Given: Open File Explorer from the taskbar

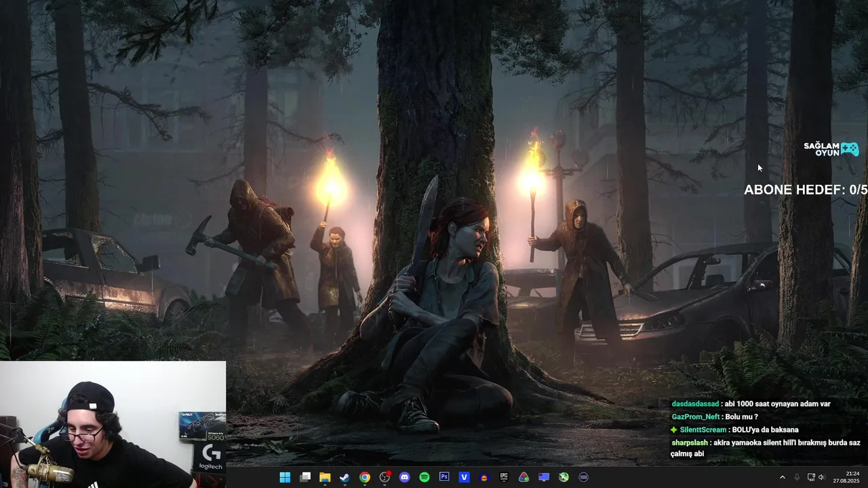Looking at the screenshot, I should [325, 477].
